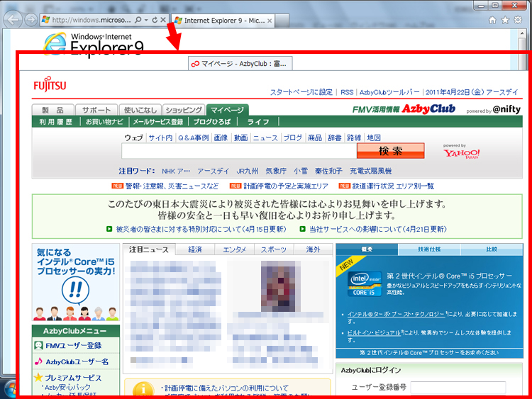Select the マイページ navigation tab
Viewport: 532px width, 399px height.
(227, 110)
